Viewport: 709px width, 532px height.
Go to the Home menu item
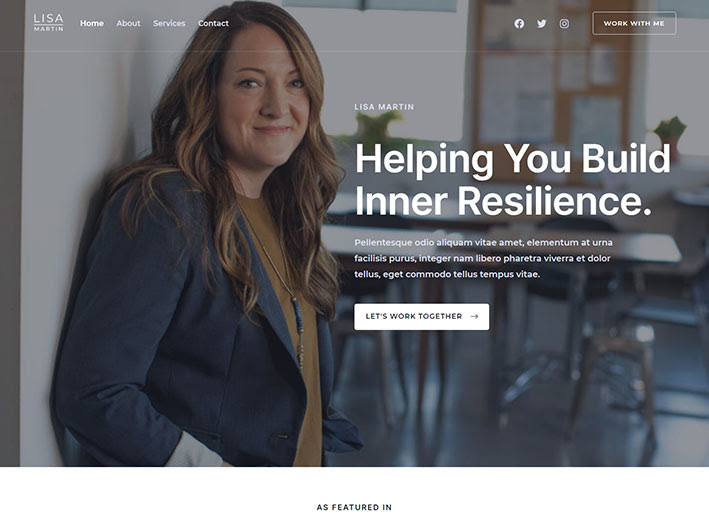tap(92, 23)
